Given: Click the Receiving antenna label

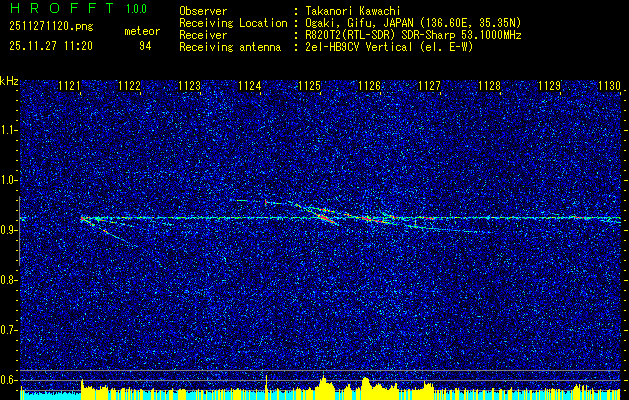Looking at the screenshot, I should coord(230,47).
